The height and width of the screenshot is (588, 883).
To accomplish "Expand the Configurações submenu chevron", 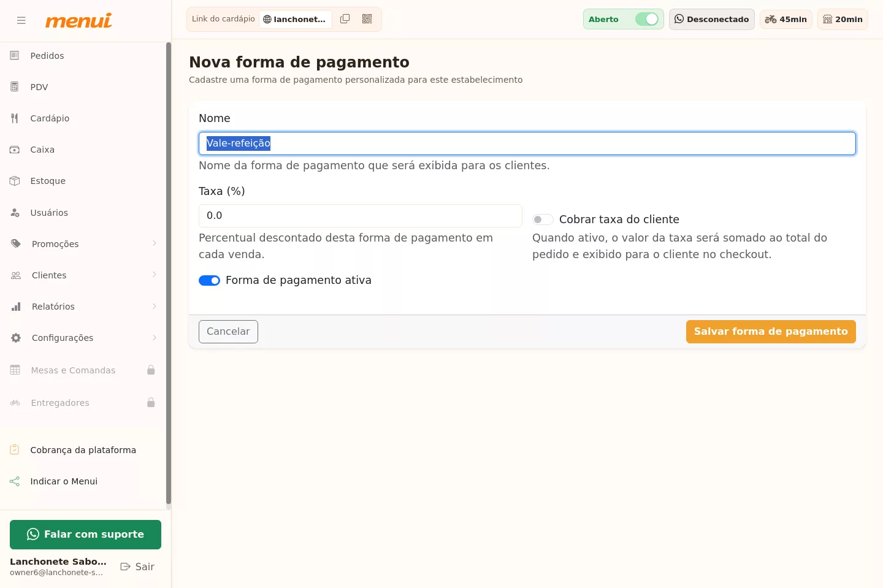I will tap(155, 337).
